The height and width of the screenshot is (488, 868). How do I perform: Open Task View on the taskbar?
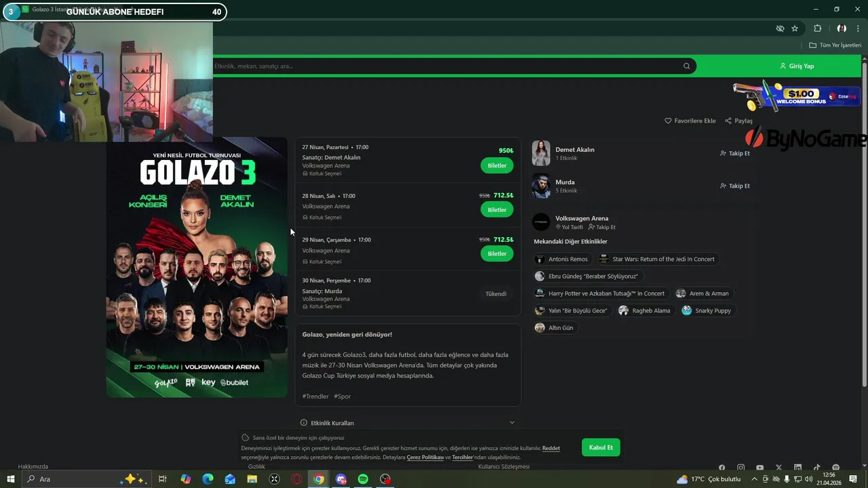coord(163,479)
